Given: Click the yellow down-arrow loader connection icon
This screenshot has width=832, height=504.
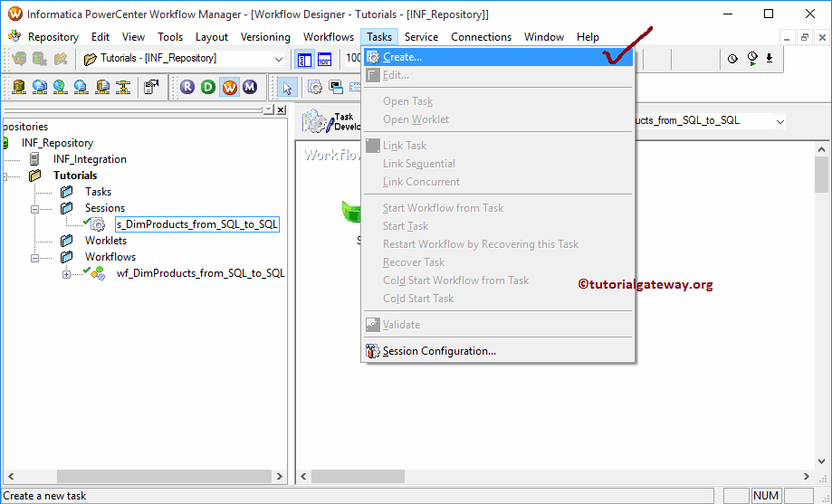Looking at the screenshot, I should click(x=122, y=87).
